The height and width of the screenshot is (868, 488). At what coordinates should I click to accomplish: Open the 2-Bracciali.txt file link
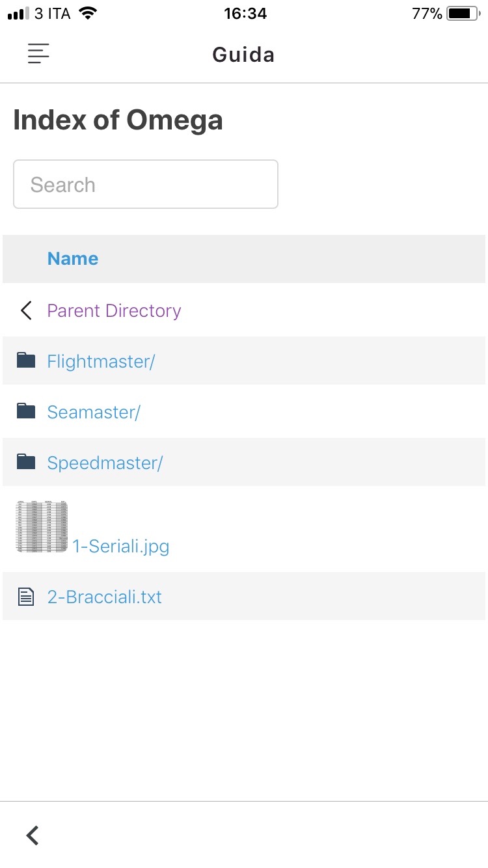[105, 597]
